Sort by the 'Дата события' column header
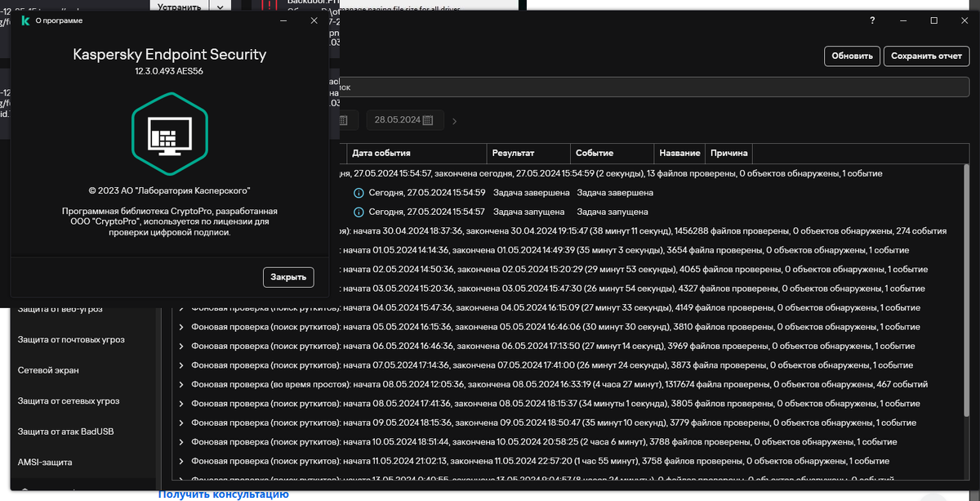This screenshot has height=501, width=980. [x=416, y=153]
